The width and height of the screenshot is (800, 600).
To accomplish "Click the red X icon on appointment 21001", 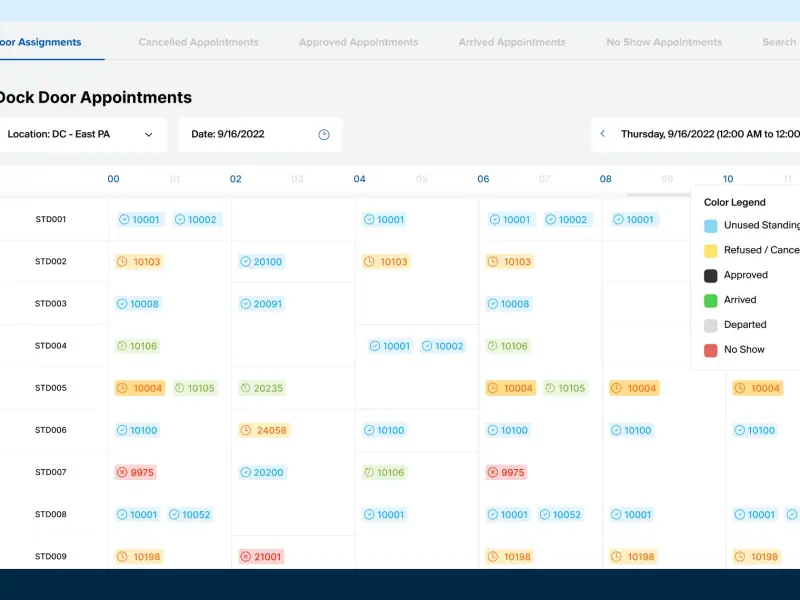I will (246, 557).
